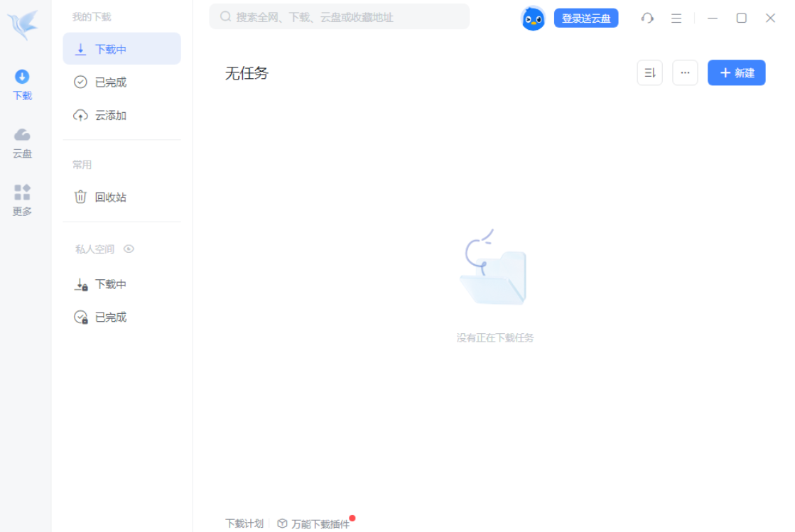This screenshot has width=795, height=532.
Task: Open private space 已完成 list
Action: coord(110,317)
